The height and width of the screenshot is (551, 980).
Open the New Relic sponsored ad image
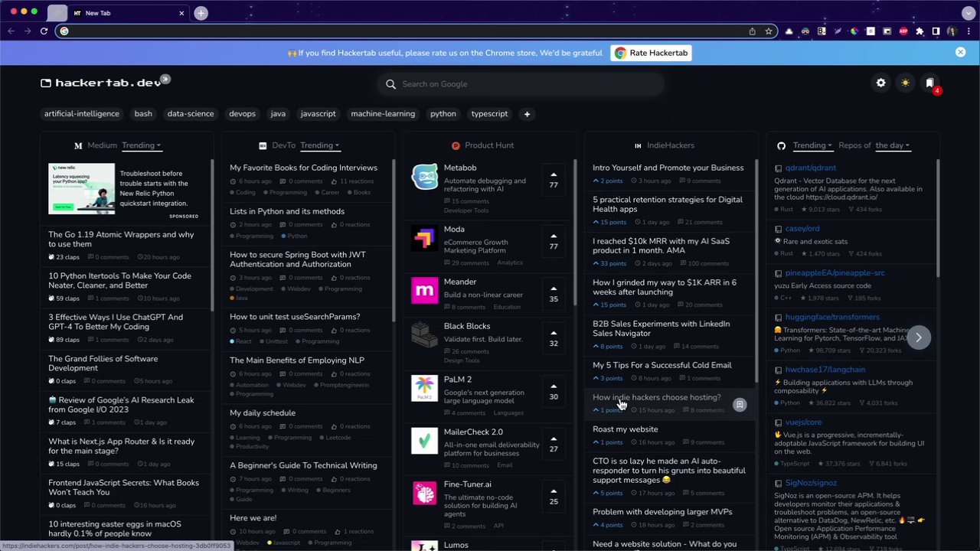[x=81, y=188]
